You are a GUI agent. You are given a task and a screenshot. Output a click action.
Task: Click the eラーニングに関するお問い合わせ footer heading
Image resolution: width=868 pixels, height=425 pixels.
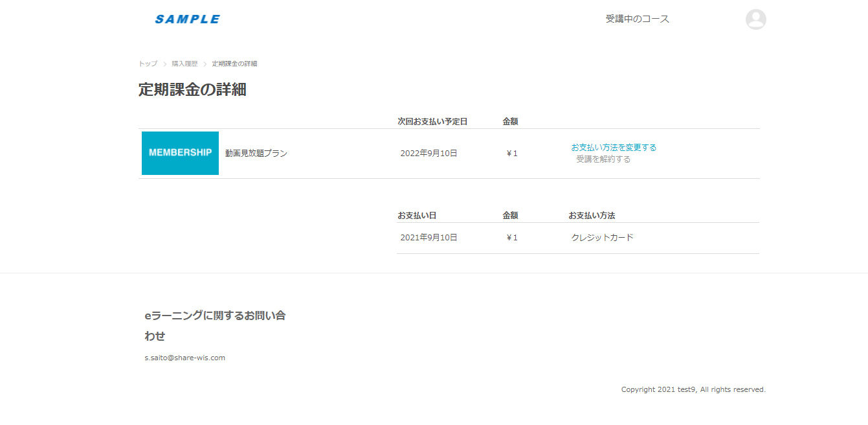coord(215,326)
